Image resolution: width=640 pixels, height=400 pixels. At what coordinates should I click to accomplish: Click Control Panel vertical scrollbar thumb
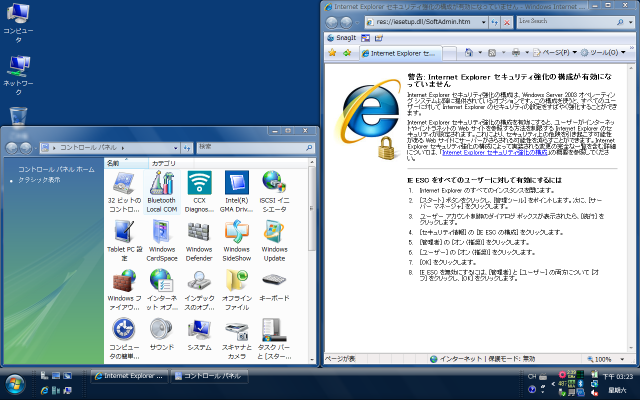coord(312,208)
